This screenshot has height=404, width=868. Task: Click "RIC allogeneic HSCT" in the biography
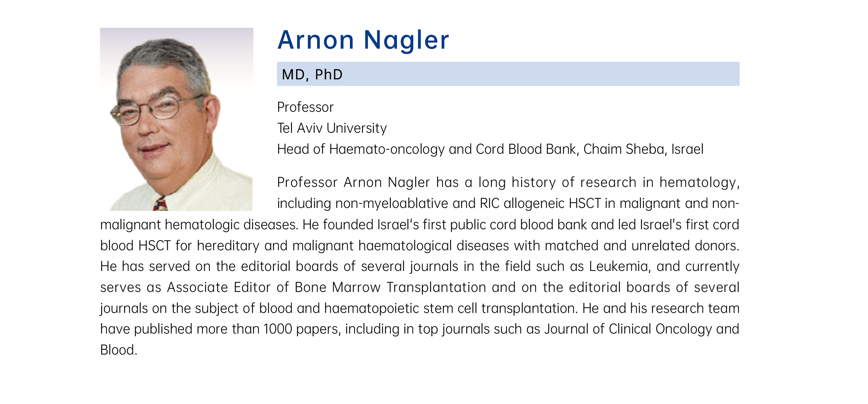(x=540, y=204)
